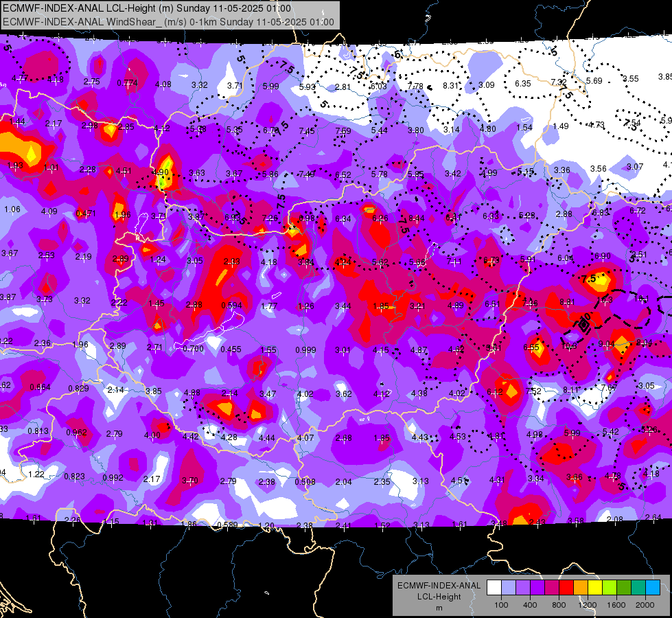Click the white swatch in the LCL-Height legend
Image resolution: width=672 pixels, height=618 pixels.
(x=494, y=588)
